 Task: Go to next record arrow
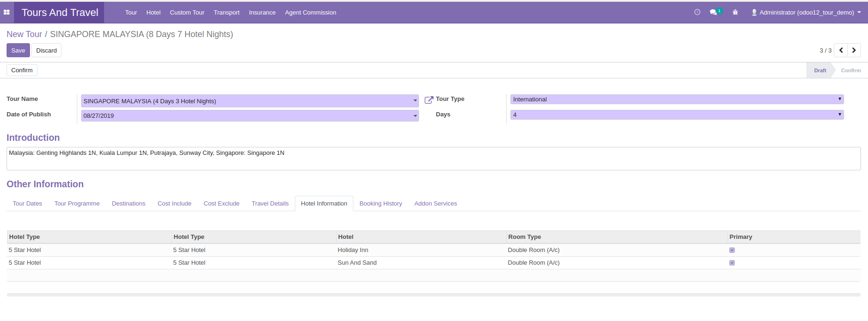click(x=854, y=50)
